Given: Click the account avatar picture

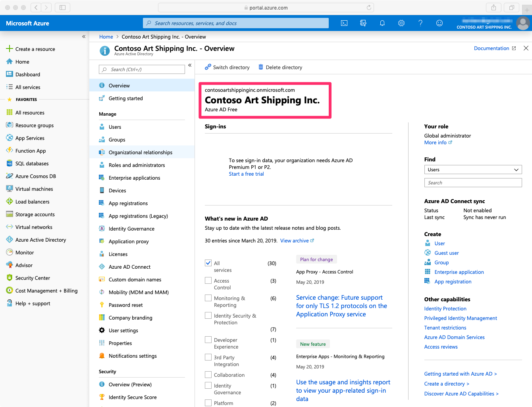Looking at the screenshot, I should [x=523, y=23].
